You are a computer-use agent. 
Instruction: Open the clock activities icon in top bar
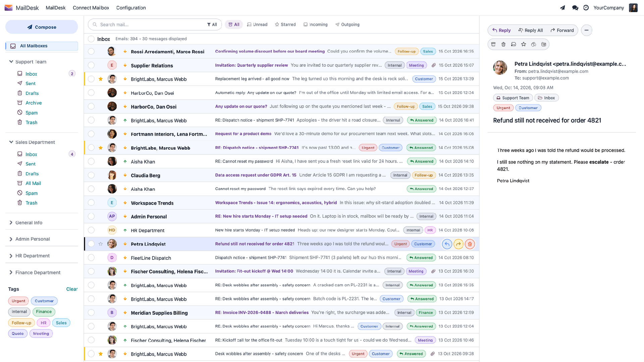[586, 8]
